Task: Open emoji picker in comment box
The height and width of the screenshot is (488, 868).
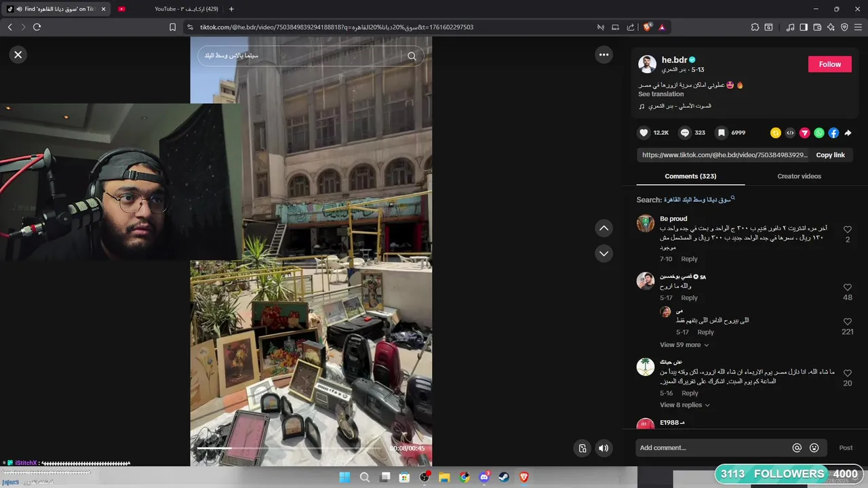Action: coord(814,448)
